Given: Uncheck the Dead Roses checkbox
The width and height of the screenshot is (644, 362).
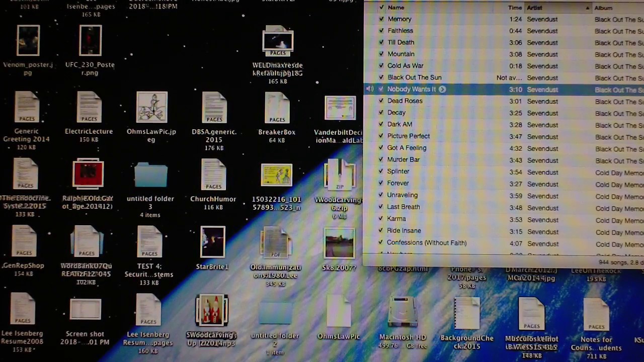Looking at the screenshot, I should click(x=381, y=101).
